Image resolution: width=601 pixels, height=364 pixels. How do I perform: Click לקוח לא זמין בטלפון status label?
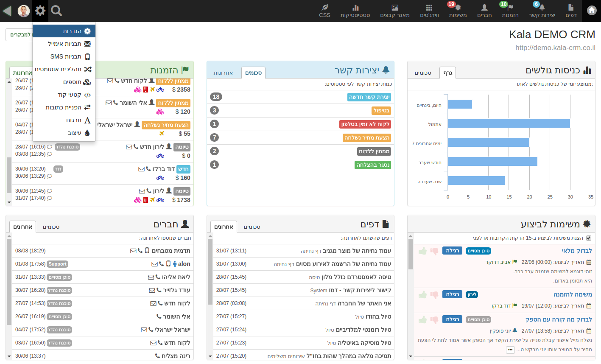pos(365,124)
